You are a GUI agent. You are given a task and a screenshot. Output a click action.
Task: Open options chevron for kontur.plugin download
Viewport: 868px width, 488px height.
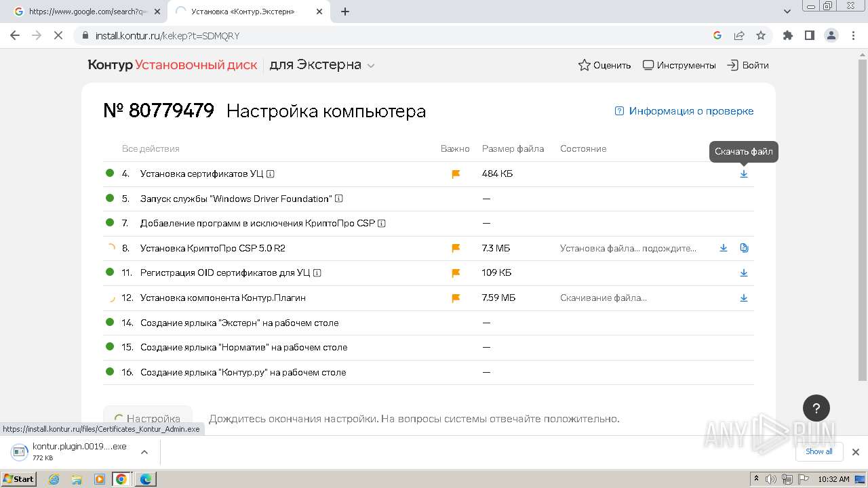[144, 452]
